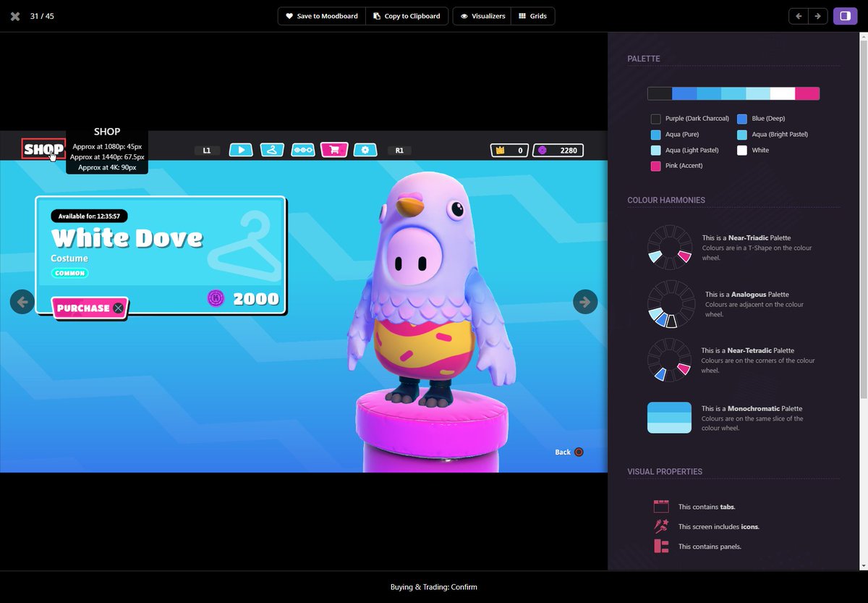The image size is (868, 603).
Task: Click the White Dove costume title
Action: pyautogui.click(x=127, y=238)
